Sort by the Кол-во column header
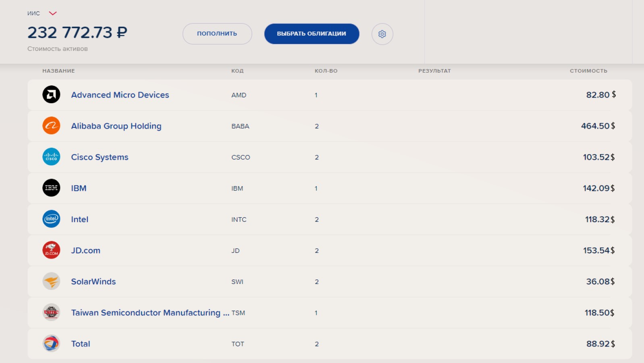This screenshot has height=363, width=644. (326, 71)
